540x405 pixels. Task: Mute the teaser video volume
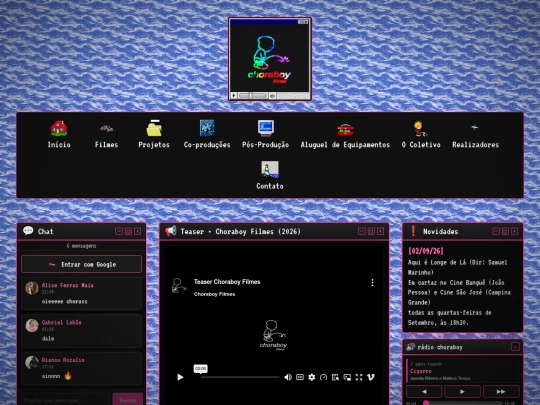288,377
